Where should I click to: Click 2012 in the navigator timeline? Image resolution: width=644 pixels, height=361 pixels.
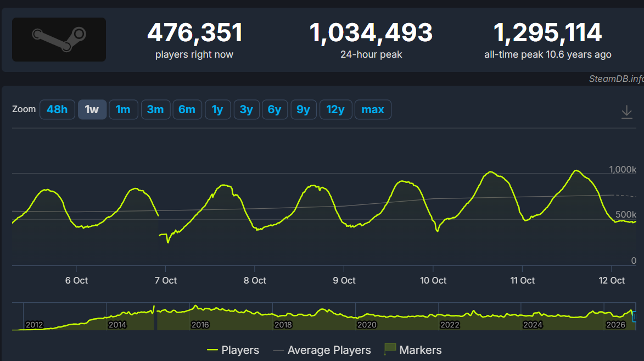(x=34, y=325)
